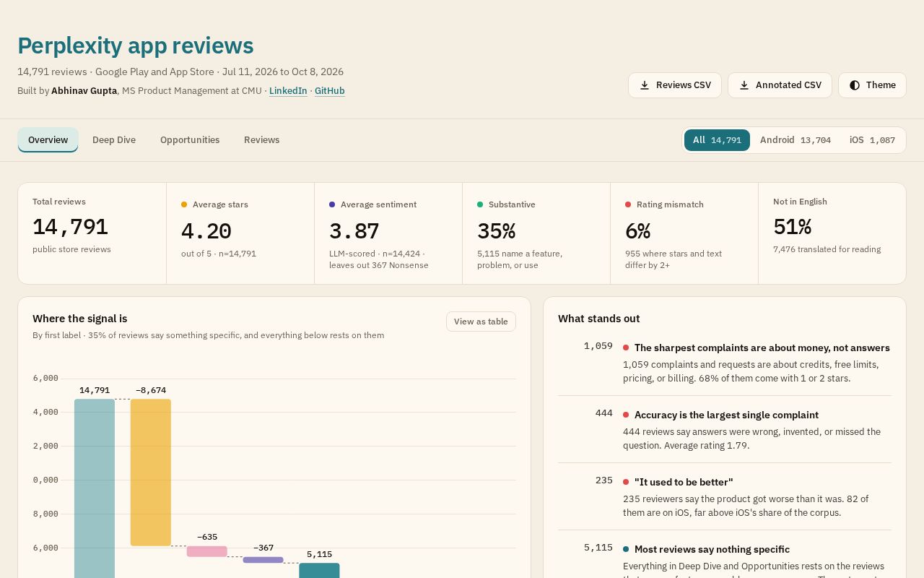This screenshot has height=578, width=924.
Task: Select the yellow −8,674 waterfall bar
Action: [x=151, y=473]
